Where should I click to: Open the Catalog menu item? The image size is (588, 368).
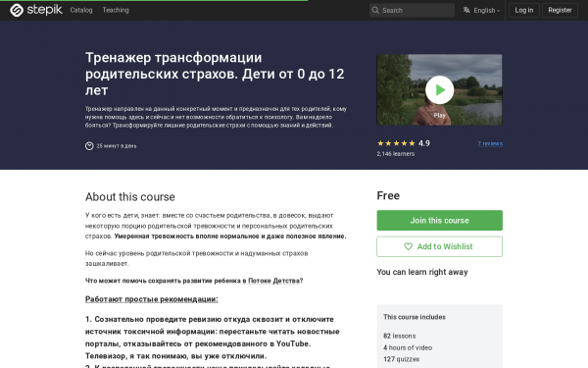coord(81,10)
